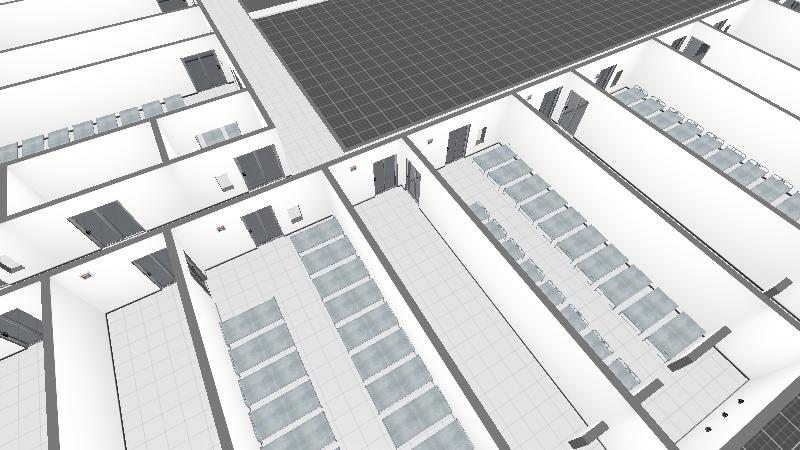Viewport: 800px width, 450px height.
Task: Click the small white box right of the bed room door
Action: pyautogui.click(x=294, y=213)
